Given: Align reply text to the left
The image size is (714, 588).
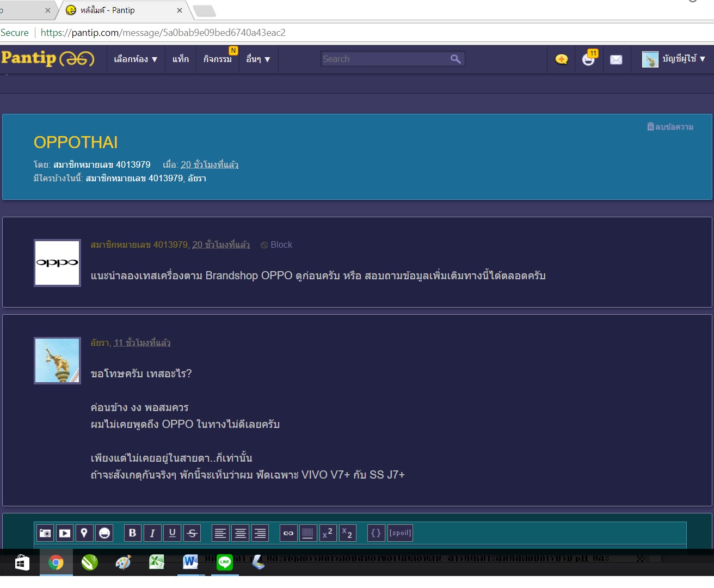Looking at the screenshot, I should click(x=220, y=533).
